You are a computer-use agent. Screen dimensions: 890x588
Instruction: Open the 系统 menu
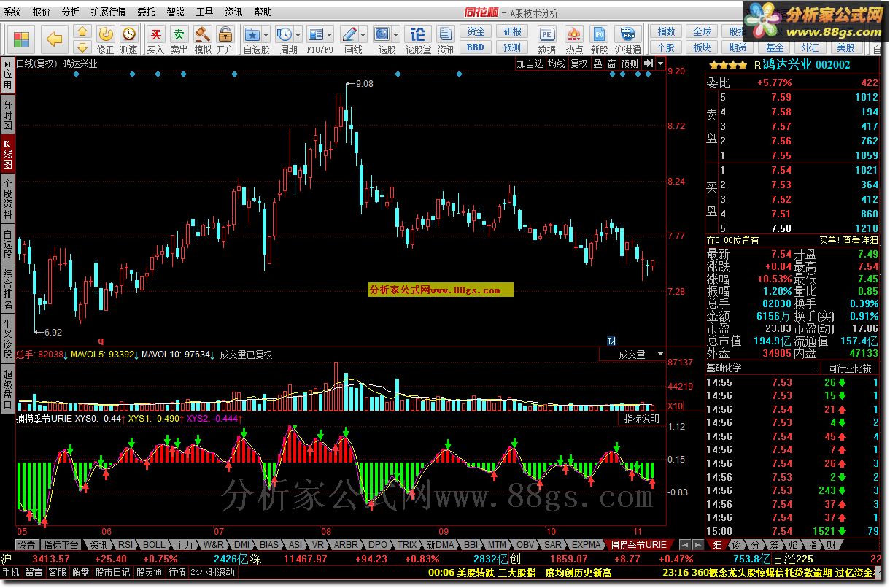(x=12, y=12)
